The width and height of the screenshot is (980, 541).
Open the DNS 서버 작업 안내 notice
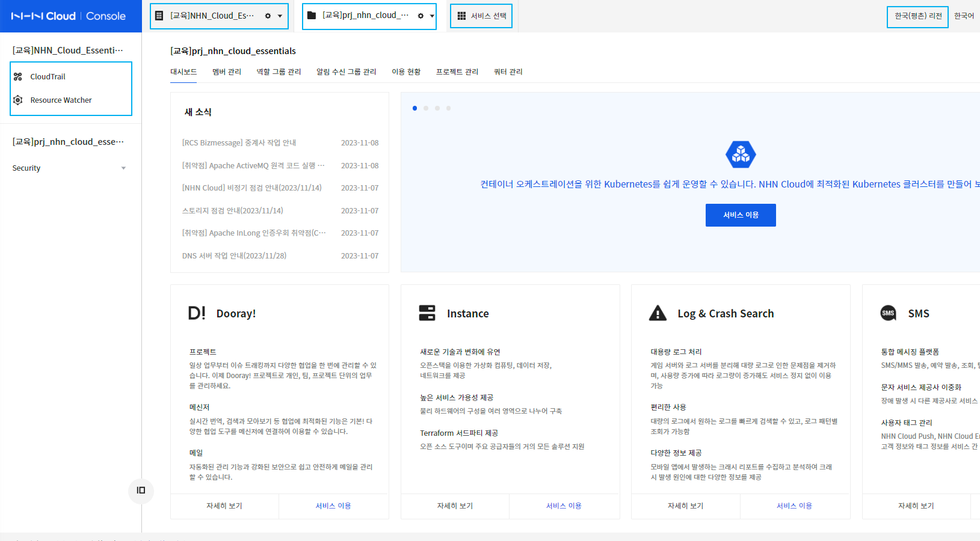pyautogui.click(x=235, y=256)
